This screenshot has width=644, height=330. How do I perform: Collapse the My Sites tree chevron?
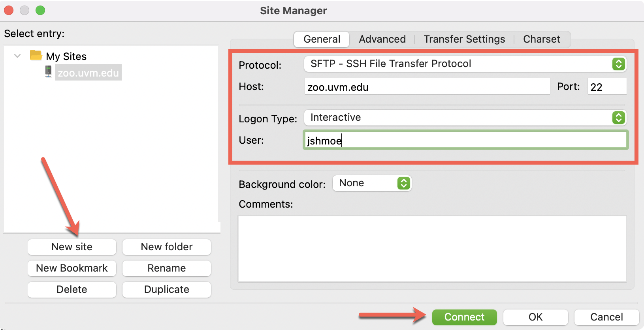(x=17, y=56)
